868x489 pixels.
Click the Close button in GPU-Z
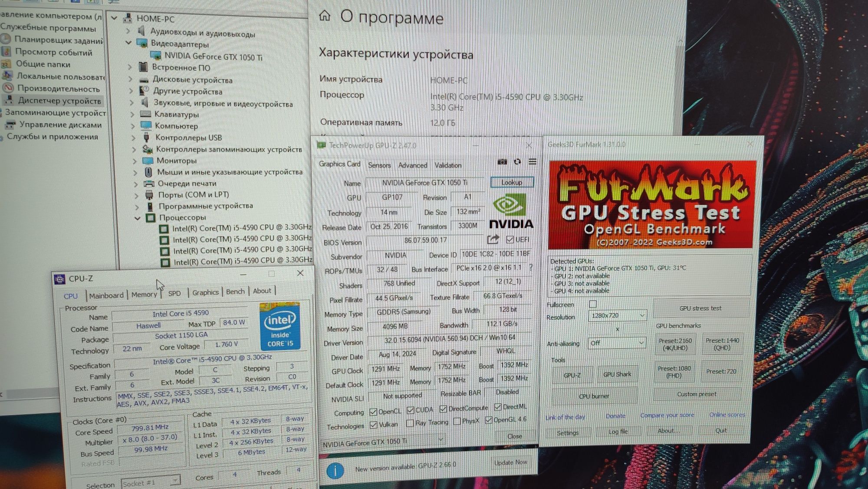coord(515,436)
